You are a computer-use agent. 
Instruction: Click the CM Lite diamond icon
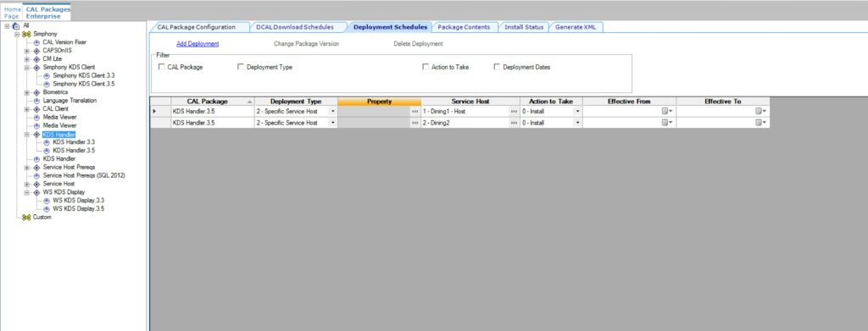coord(36,58)
